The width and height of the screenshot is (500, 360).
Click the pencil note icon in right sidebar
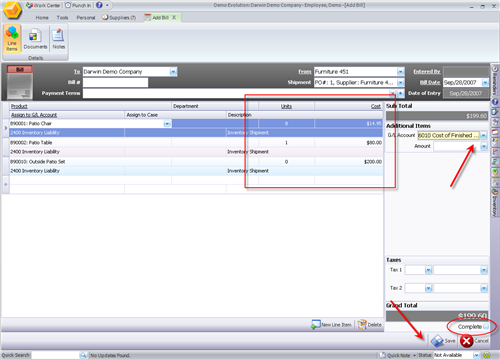tap(495, 142)
